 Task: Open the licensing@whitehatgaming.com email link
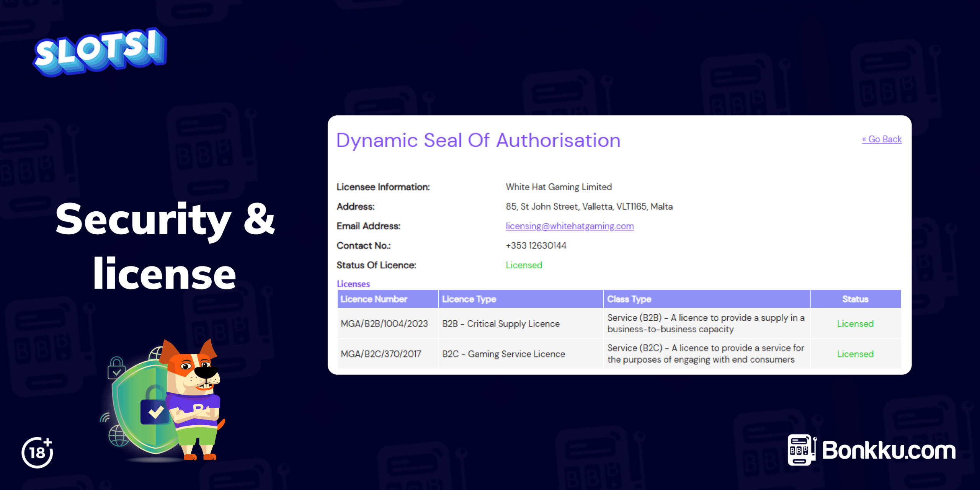tap(570, 226)
